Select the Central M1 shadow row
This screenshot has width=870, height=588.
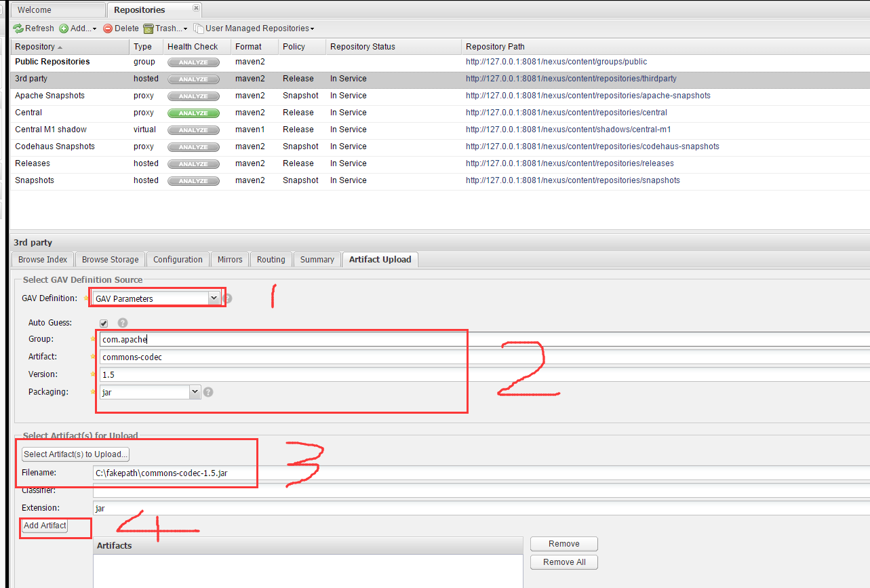tap(440, 130)
